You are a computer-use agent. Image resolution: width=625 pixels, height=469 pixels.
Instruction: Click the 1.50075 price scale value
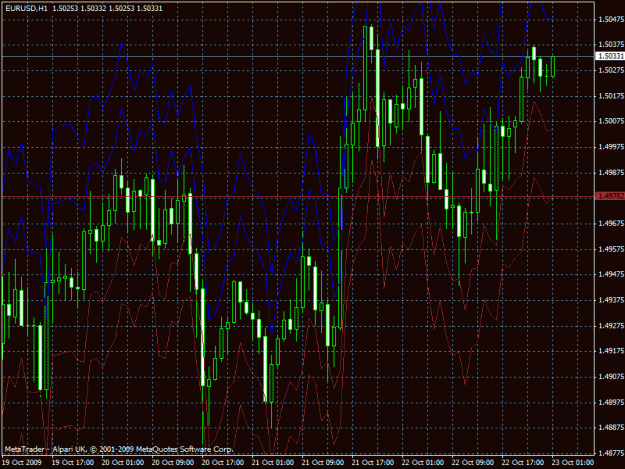[611, 121]
